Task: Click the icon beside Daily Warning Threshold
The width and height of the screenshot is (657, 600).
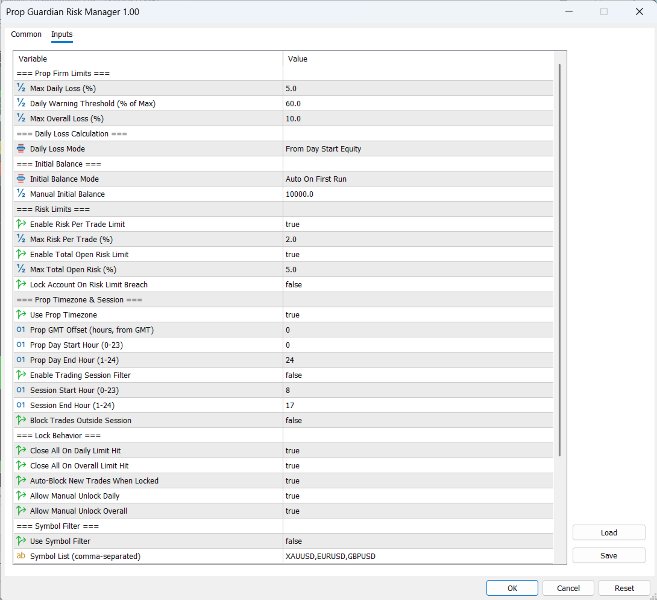Action: pyautogui.click(x=21, y=103)
